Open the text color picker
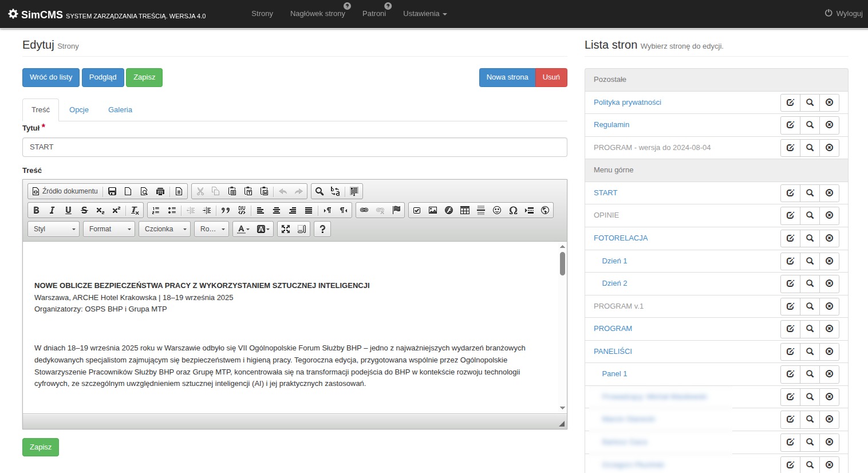 click(x=243, y=229)
